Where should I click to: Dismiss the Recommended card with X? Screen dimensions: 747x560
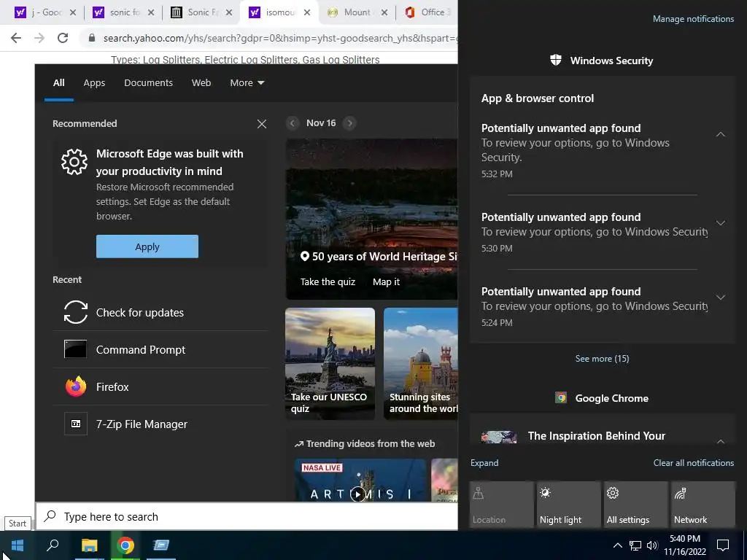(262, 124)
